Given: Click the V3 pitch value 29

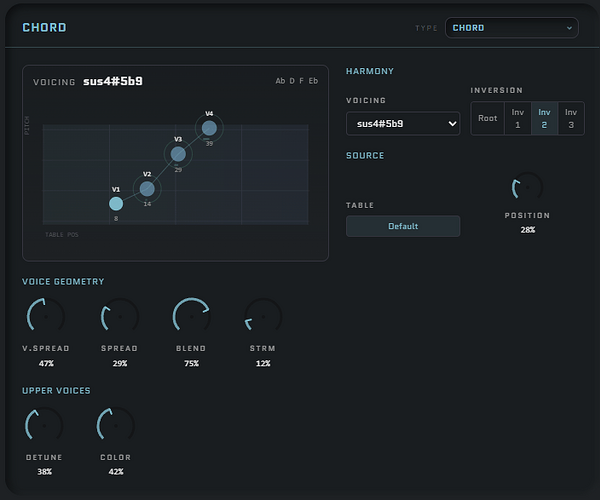Looking at the screenshot, I should [178, 169].
